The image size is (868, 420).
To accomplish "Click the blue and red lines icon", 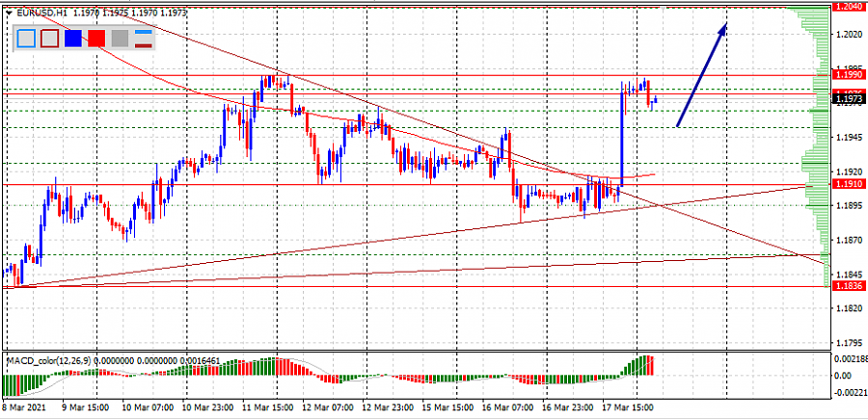I will (x=144, y=39).
